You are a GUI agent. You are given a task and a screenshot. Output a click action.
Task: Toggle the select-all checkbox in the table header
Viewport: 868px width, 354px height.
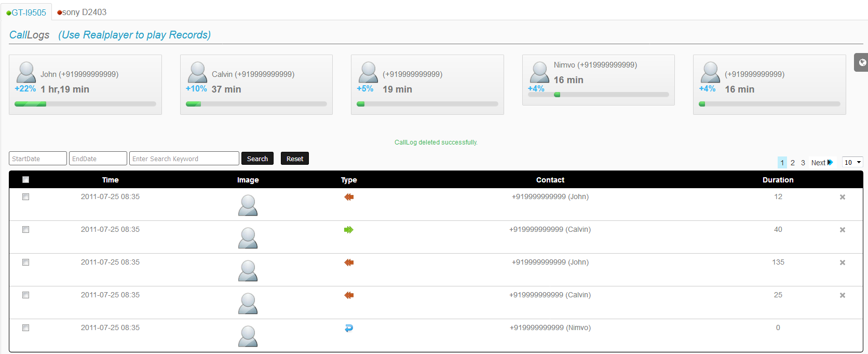(x=25, y=180)
